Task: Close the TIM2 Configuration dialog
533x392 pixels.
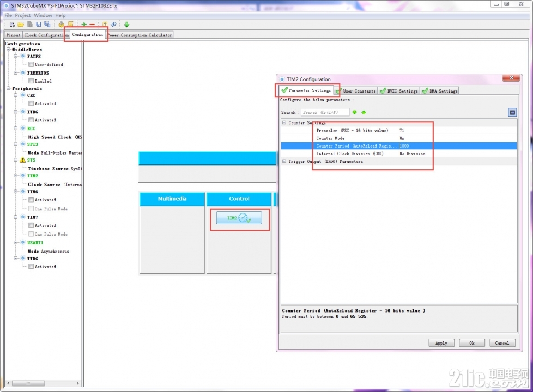Action: coord(511,78)
